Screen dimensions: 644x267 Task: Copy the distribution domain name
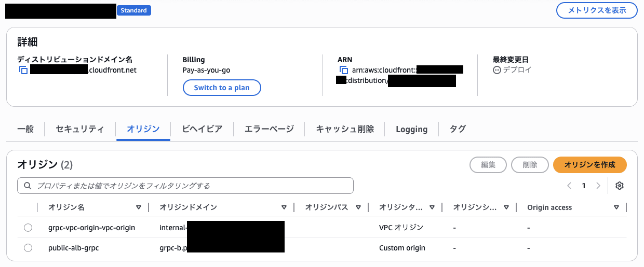23,70
